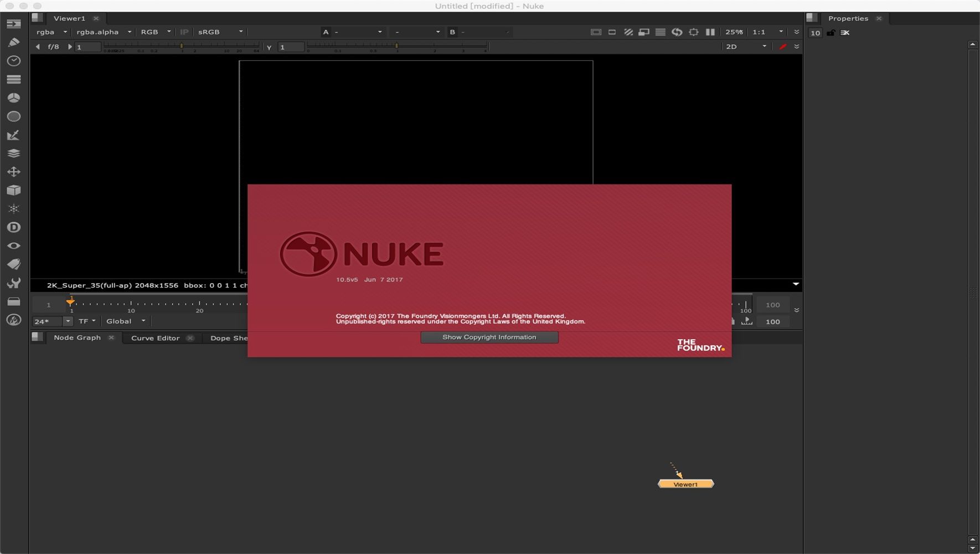Toggle the downrez scanline icon
The height and width of the screenshot is (554, 980).
661,32
